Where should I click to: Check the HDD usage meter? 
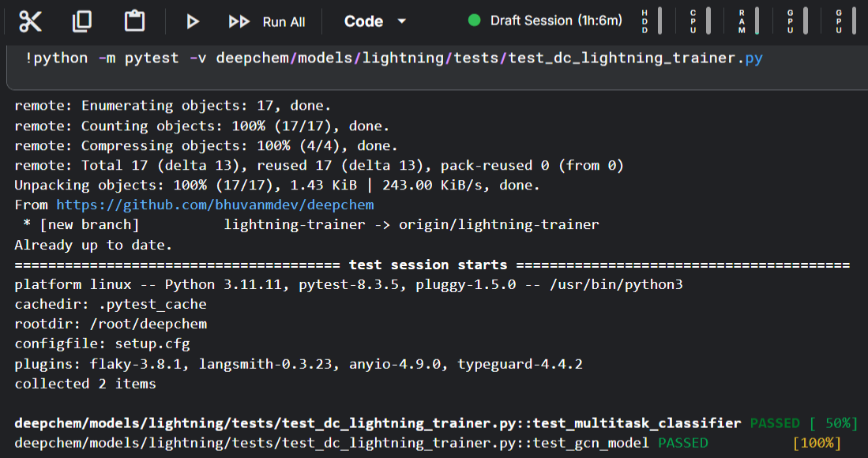tap(652, 21)
